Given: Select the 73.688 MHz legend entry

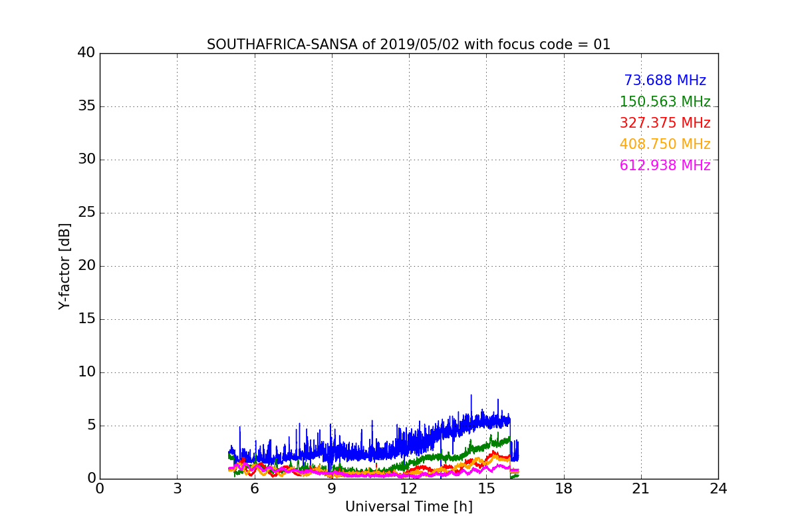Looking at the screenshot, I should click(665, 80).
